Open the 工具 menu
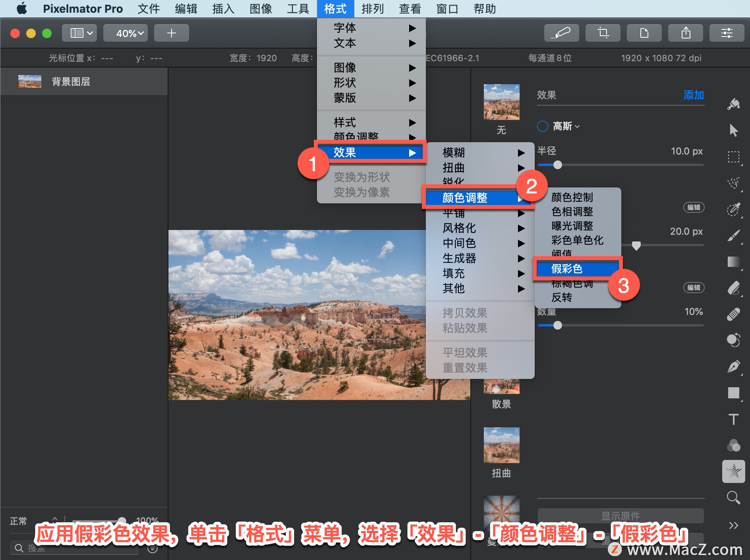Viewport: 750px width, 560px height. (298, 8)
